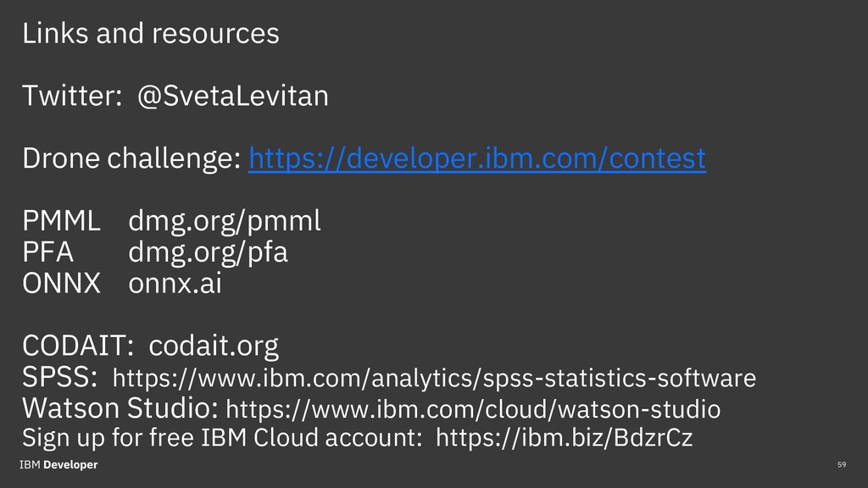
Task: Click the PMML label
Action: (61, 221)
